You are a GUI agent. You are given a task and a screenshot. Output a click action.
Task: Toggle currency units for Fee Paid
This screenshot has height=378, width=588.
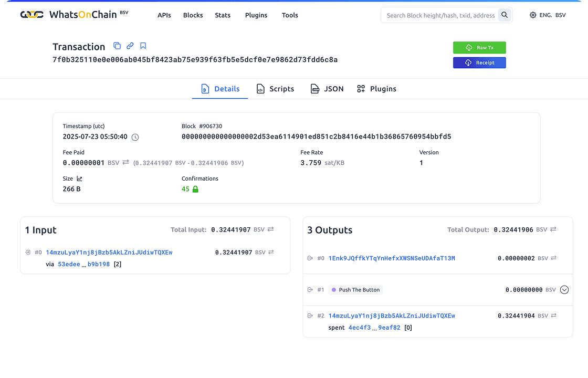(125, 163)
